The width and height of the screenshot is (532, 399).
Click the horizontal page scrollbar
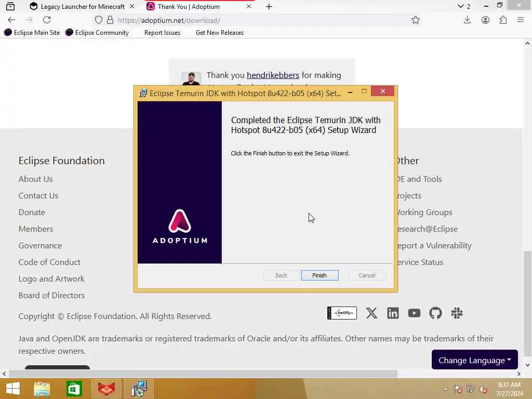(203, 374)
